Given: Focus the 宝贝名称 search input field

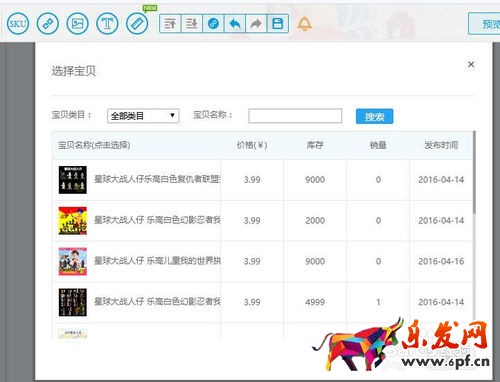Looking at the screenshot, I should [295, 116].
